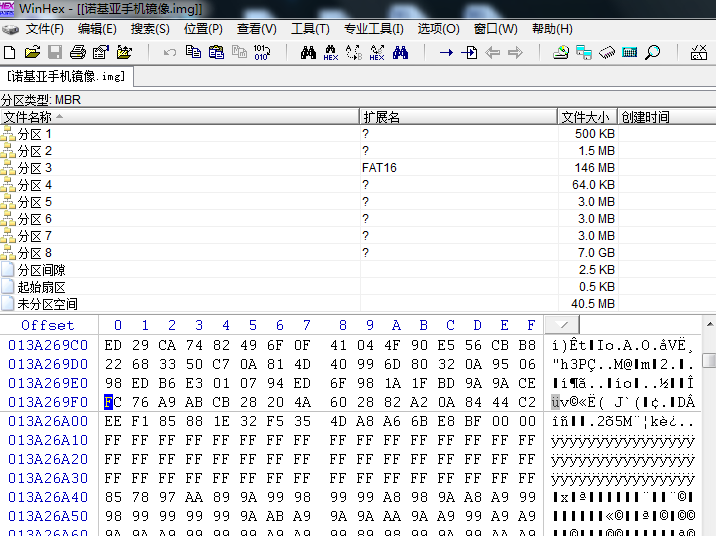Open the 帮助(H) menu
The image size is (716, 536).
pos(552,29)
